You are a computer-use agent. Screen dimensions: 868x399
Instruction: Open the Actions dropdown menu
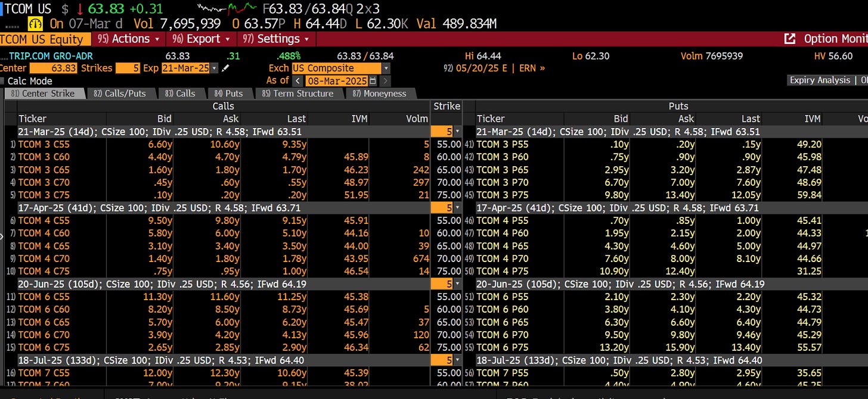pos(129,39)
